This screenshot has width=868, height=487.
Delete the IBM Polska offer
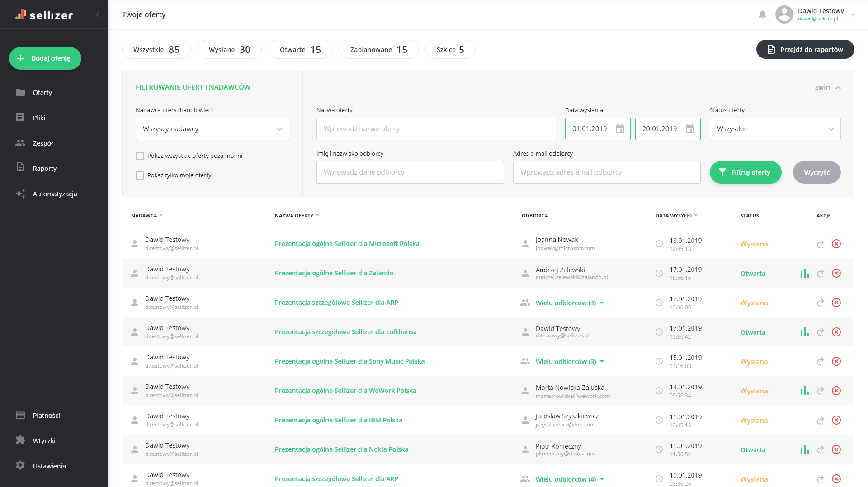(836, 420)
